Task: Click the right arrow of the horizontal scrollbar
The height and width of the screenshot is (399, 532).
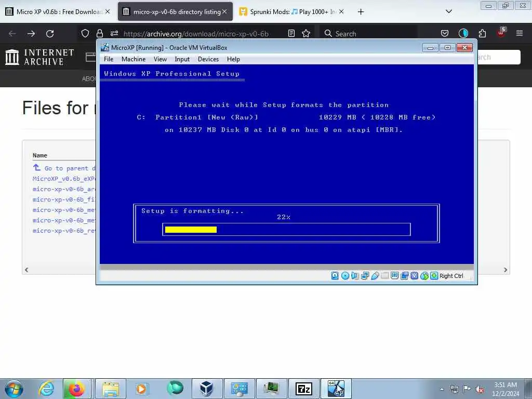Action: (506, 270)
